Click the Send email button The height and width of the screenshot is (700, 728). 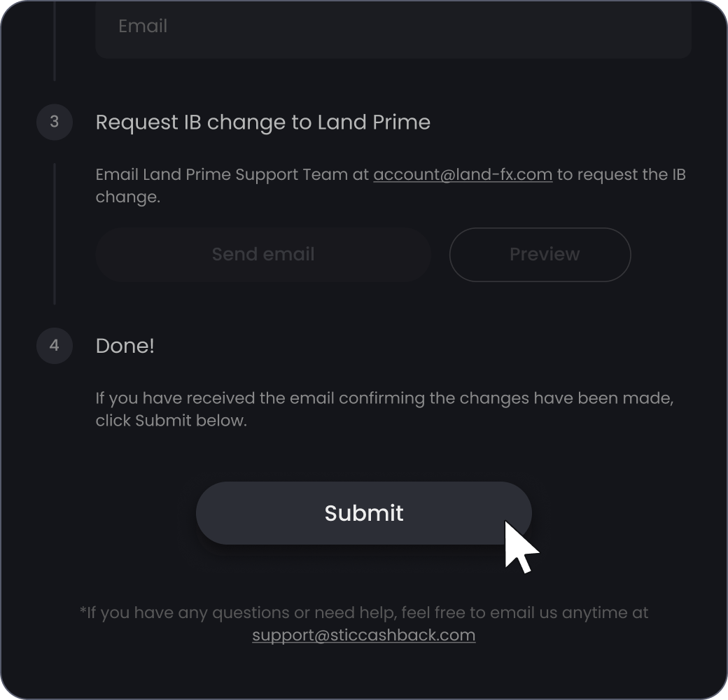pyautogui.click(x=263, y=254)
